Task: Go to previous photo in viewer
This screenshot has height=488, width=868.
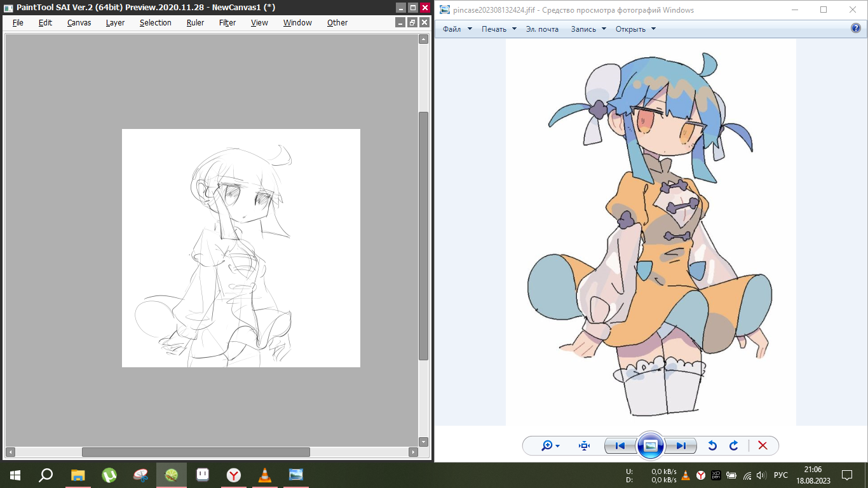Action: (x=620, y=446)
